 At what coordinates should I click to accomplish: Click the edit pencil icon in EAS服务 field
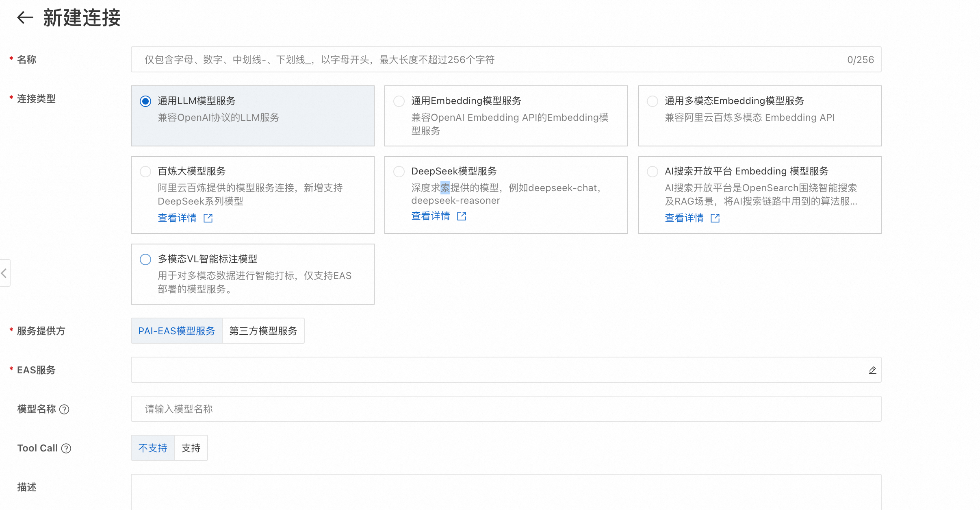[872, 370]
